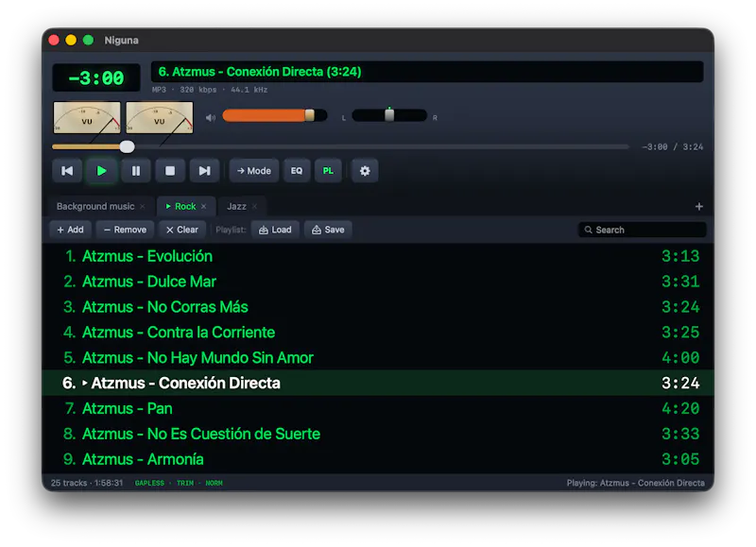Toggle NORM in the status bar
756x547 pixels.
click(x=215, y=483)
